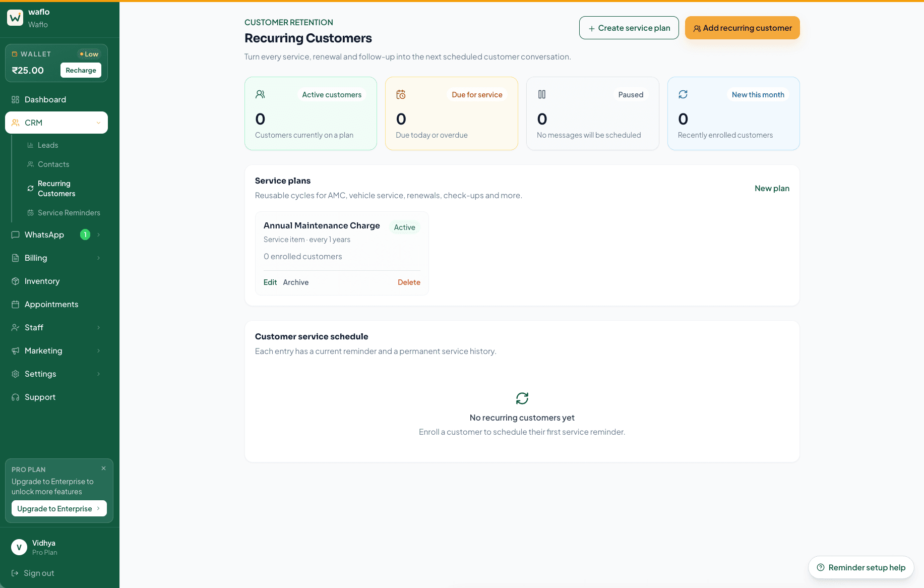Click the Support headset icon
This screenshot has height=588, width=924.
[x=15, y=397]
